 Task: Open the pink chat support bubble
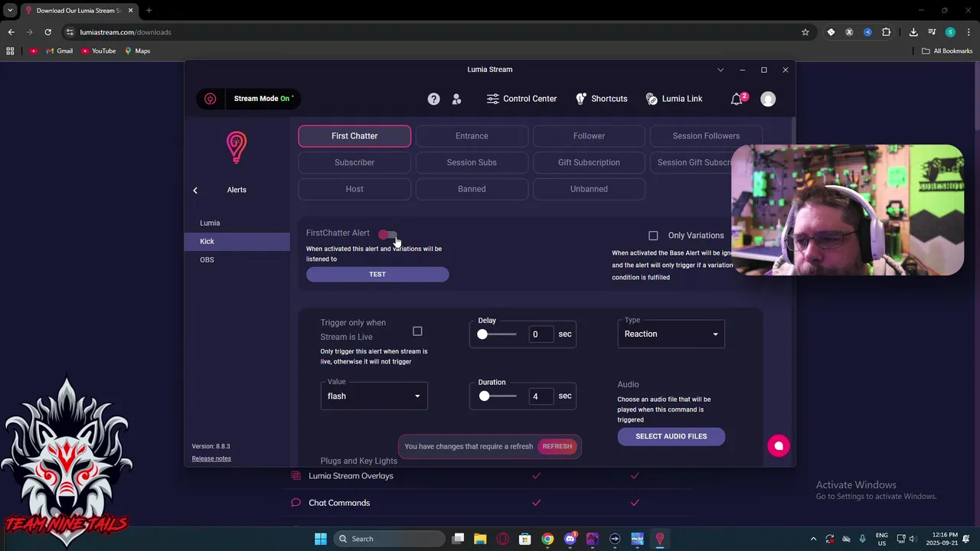coord(779,445)
